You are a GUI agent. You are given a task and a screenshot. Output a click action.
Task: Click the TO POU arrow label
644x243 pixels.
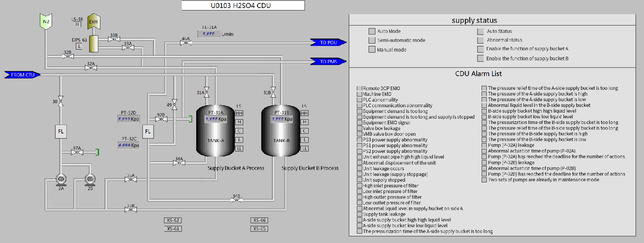tap(328, 43)
